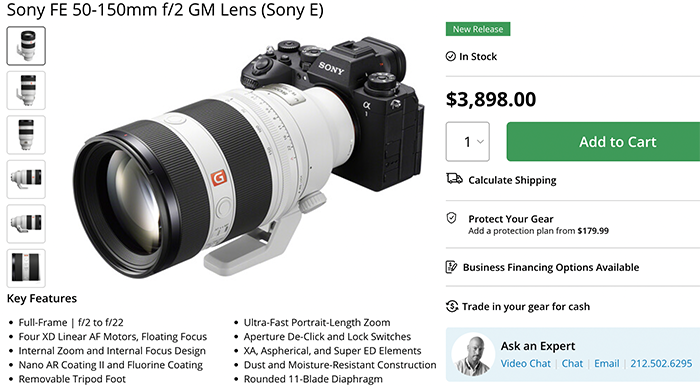View the third thumbnail of upright lens
This screenshot has height=386, width=700.
point(26,135)
